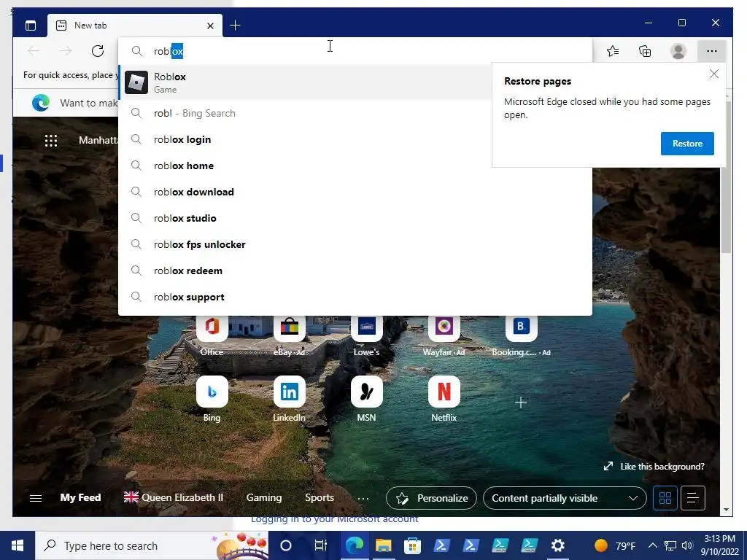Image resolution: width=747 pixels, height=560 pixels.
Task: Open the profile avatar icon
Action: pyautogui.click(x=678, y=51)
